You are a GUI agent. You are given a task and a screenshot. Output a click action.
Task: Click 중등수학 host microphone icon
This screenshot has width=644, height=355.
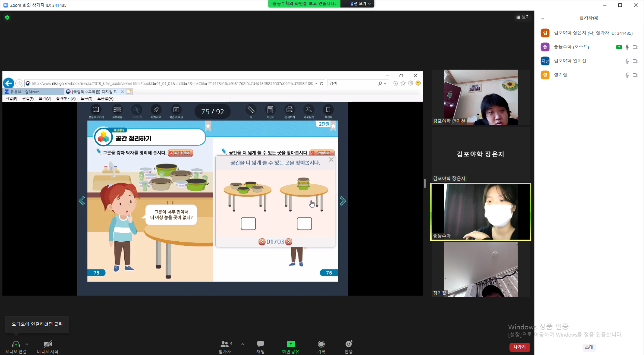(627, 47)
